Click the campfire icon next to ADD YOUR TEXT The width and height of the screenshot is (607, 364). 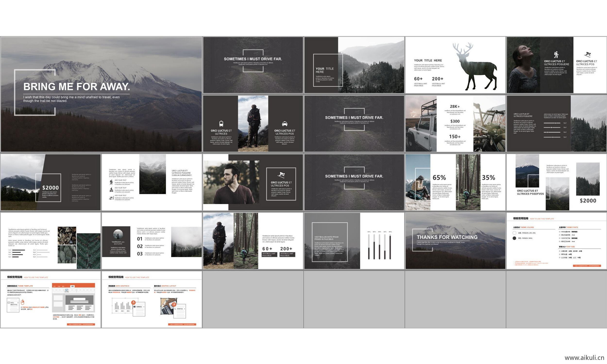[111, 190]
